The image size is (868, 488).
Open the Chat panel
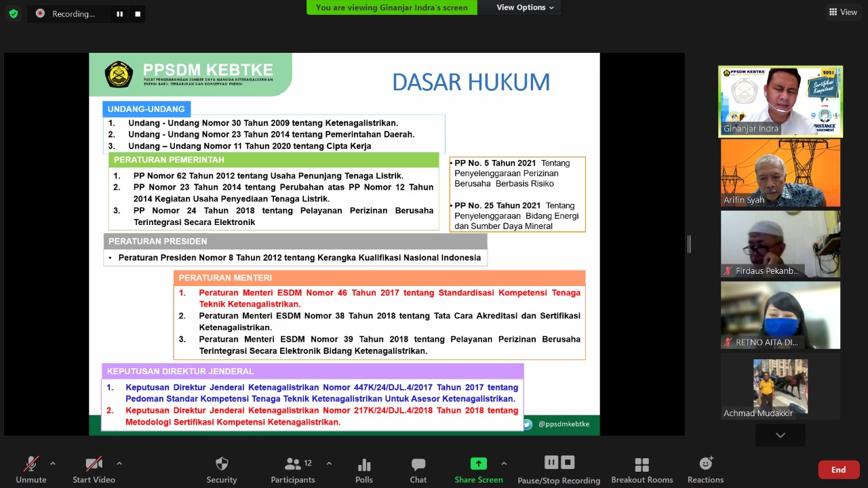coord(418,470)
